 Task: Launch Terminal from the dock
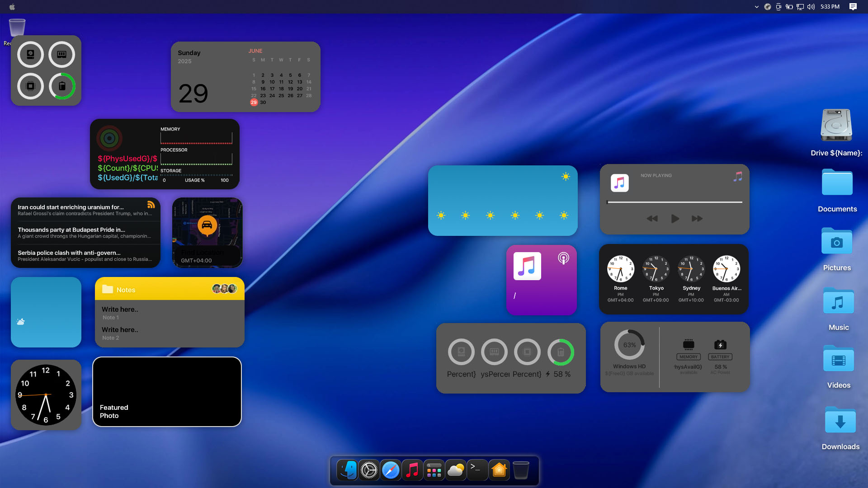tap(477, 470)
